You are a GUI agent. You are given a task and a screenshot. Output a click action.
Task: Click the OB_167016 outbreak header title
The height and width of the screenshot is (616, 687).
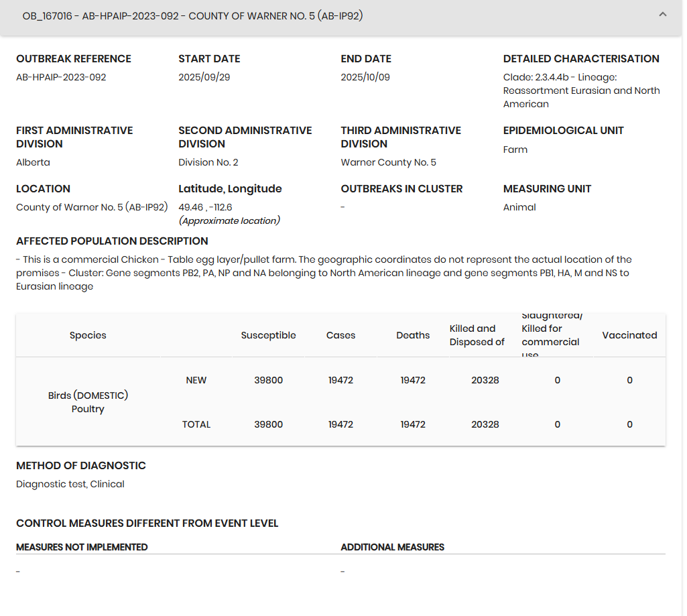click(192, 15)
